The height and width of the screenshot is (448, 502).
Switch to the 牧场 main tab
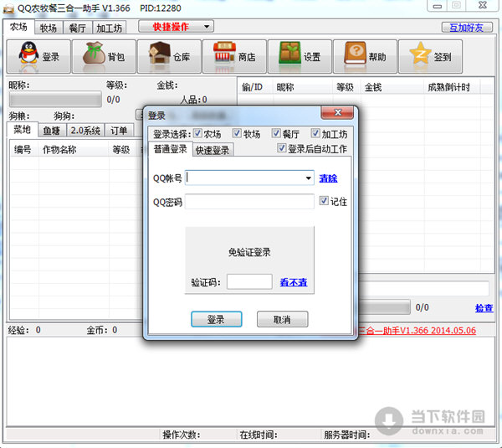pyautogui.click(x=49, y=28)
